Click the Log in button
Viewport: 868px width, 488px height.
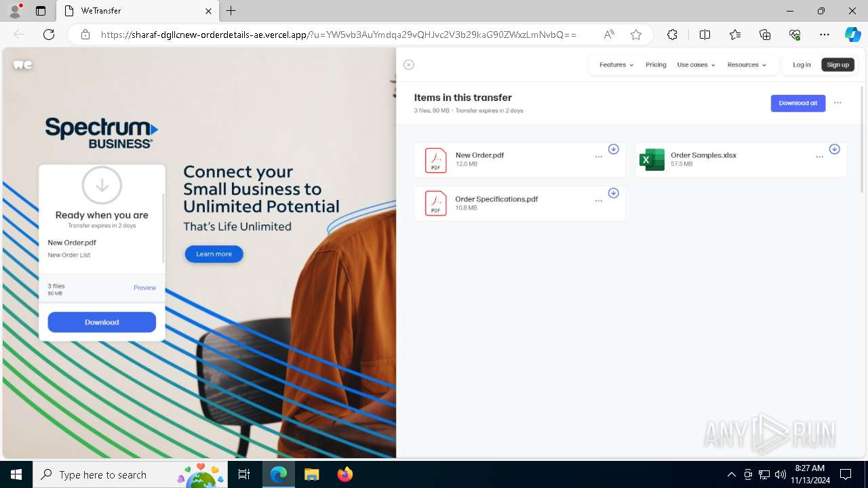pyautogui.click(x=802, y=65)
